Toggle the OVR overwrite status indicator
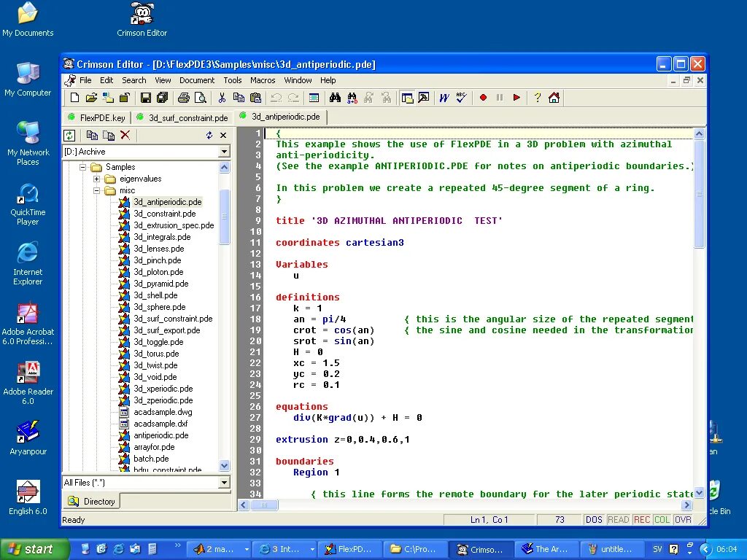Screen dimensions: 747x560 (683, 519)
